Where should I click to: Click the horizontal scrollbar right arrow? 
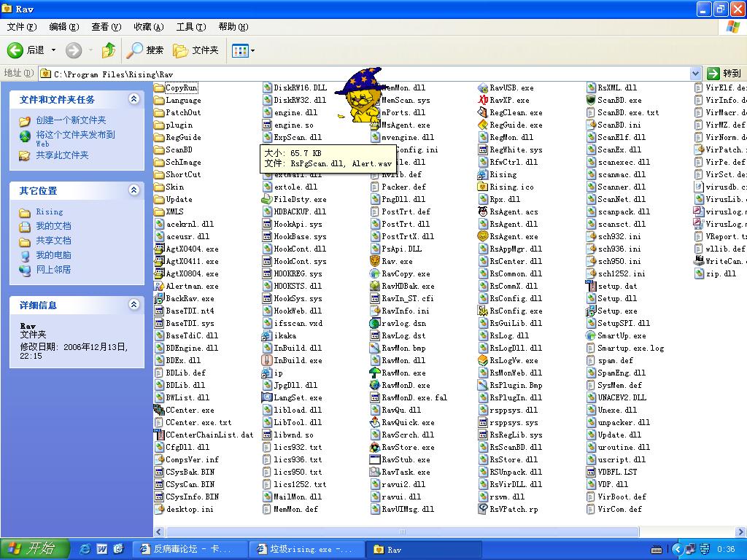pos(741,532)
